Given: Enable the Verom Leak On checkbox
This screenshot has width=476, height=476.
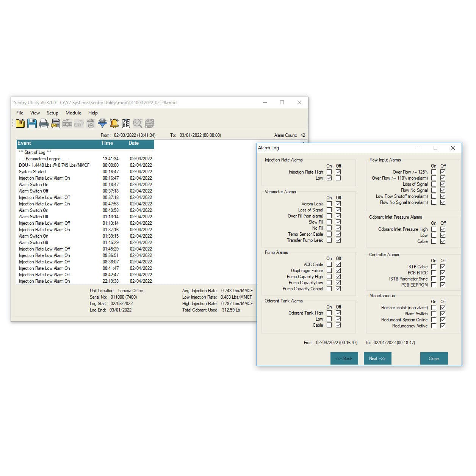Looking at the screenshot, I should (329, 204).
